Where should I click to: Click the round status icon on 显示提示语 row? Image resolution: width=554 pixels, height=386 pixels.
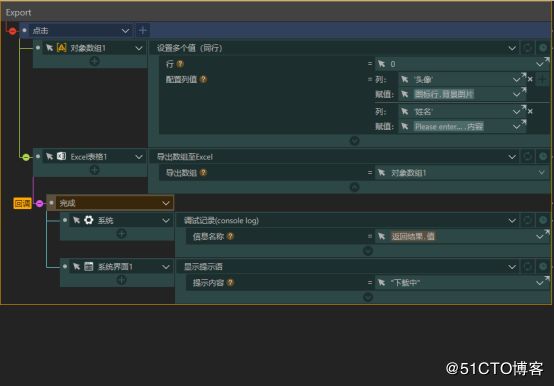tap(543, 267)
